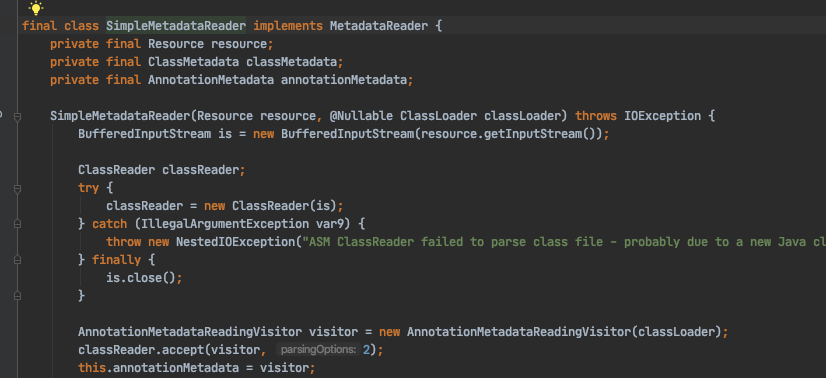
Task: Collapse the SimpleMetadataReader constructor fold marker
Action: (17, 117)
